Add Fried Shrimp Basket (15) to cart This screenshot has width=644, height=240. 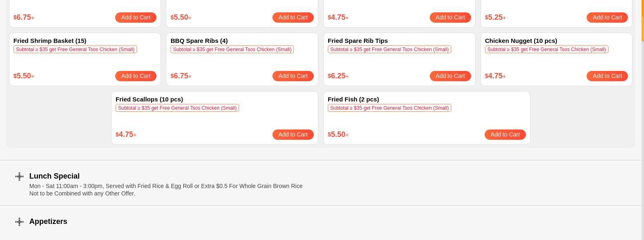[135, 76]
